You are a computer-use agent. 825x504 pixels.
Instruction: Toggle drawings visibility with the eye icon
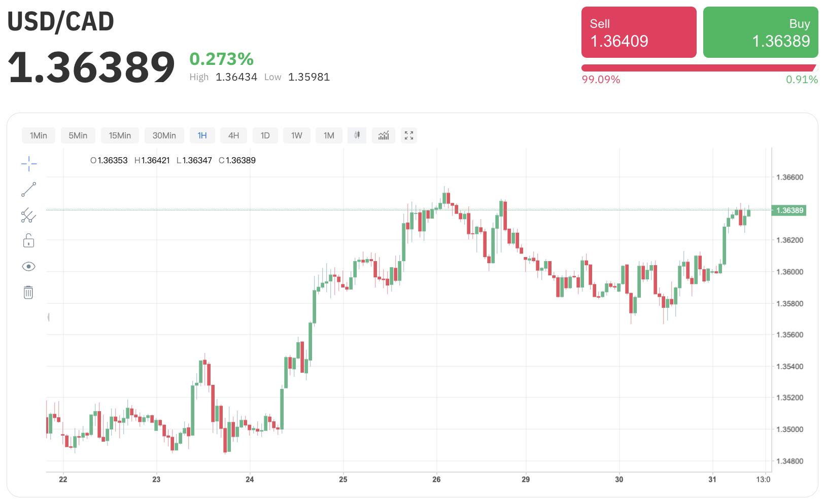pos(28,267)
